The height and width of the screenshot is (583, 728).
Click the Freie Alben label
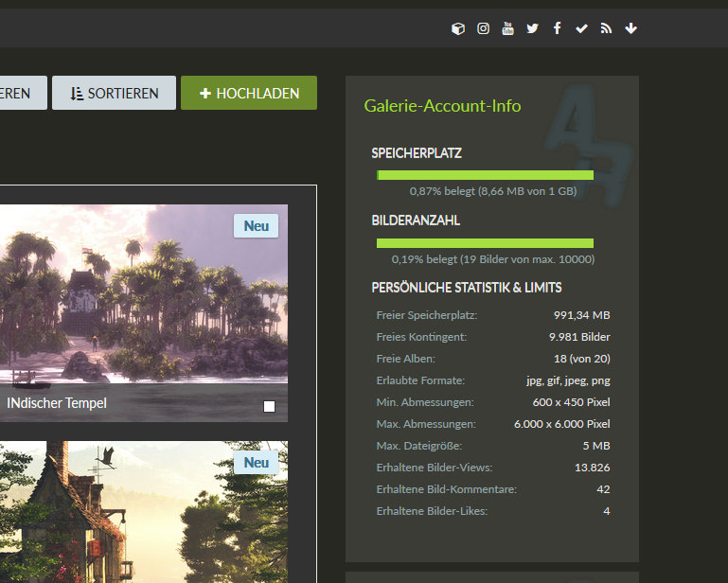pos(406,359)
